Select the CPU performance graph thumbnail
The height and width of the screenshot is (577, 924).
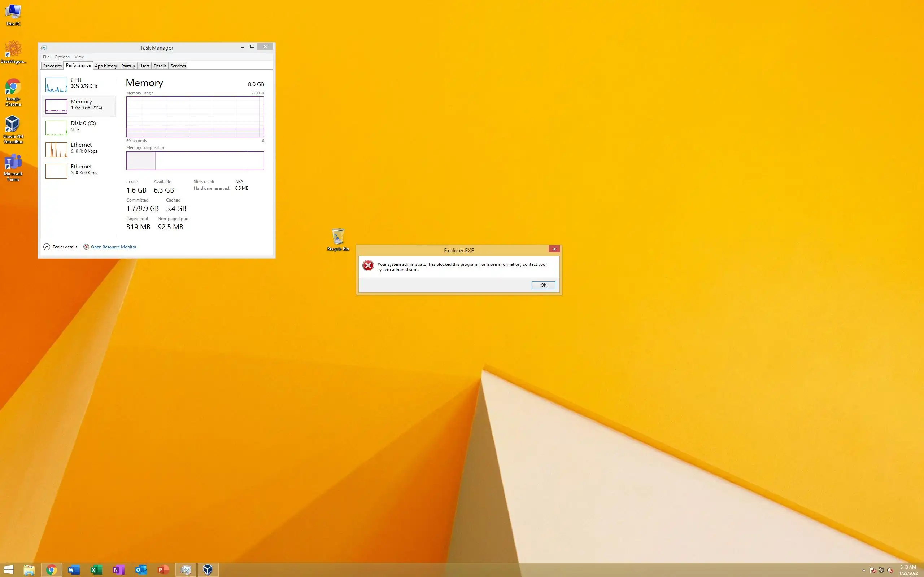56,85
